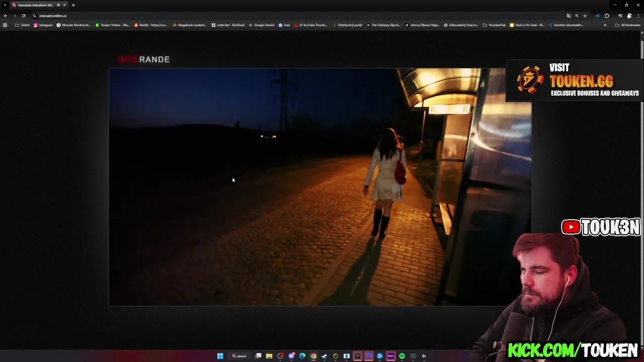The image size is (644, 362).
Task: Open the Korektor slovenských bookmark
Action: 566,25
